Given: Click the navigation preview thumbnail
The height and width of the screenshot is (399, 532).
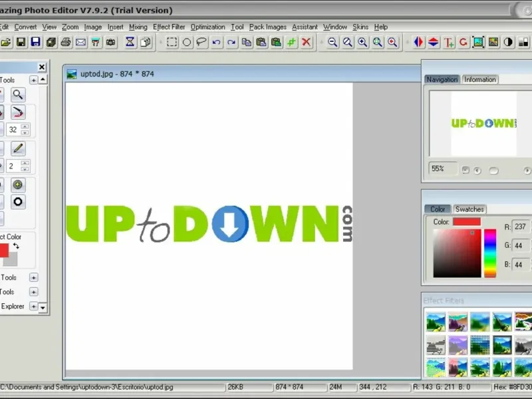Looking at the screenshot, I should 484,124.
